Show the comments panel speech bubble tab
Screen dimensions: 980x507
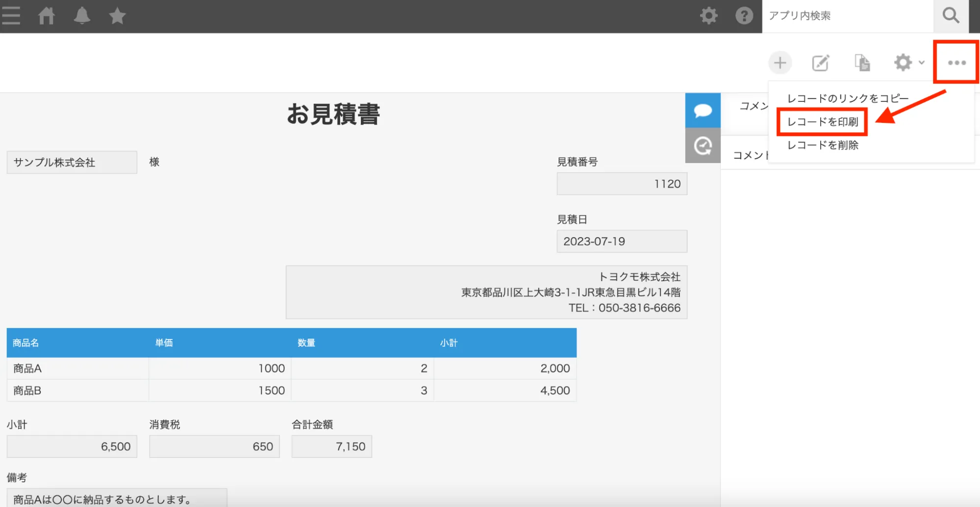tap(703, 110)
